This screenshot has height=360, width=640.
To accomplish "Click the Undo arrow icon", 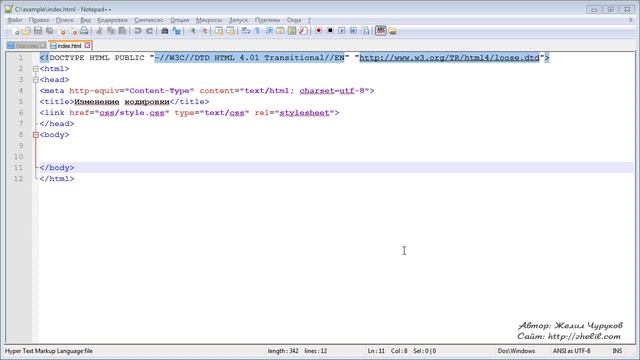I will (138, 31).
